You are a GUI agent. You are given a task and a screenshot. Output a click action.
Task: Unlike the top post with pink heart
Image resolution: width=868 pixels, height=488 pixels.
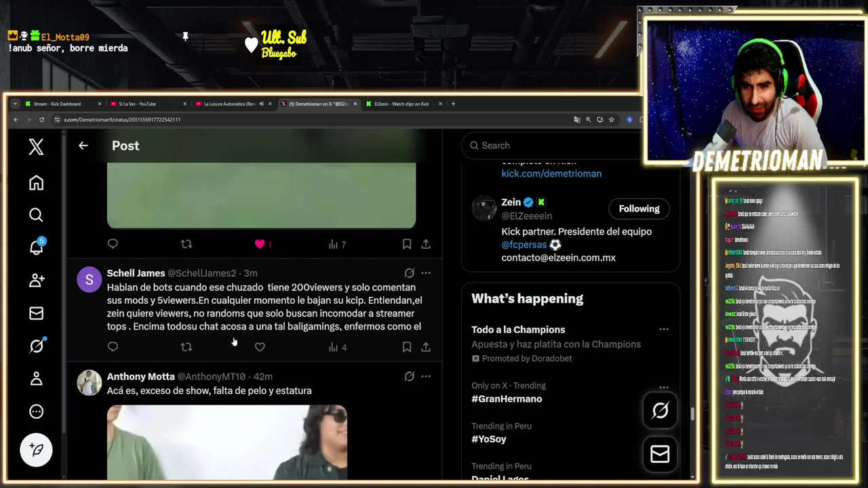pyautogui.click(x=260, y=244)
